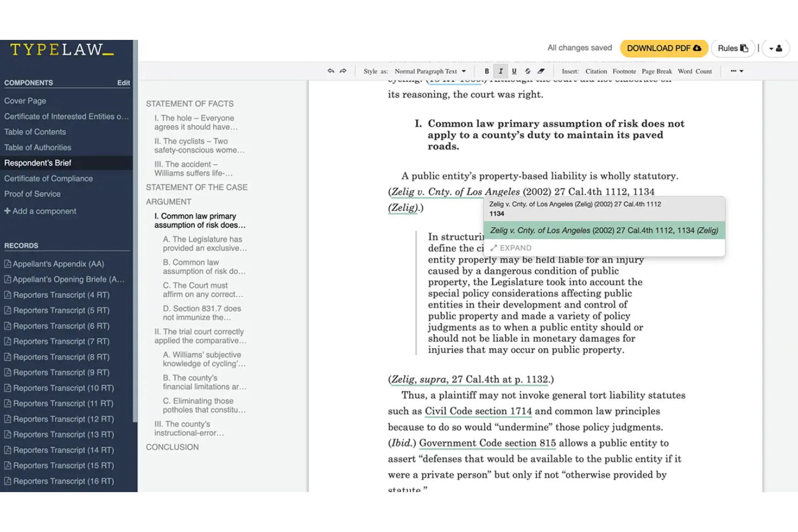
Task: Open Reporters Transcript (10 RT) record
Action: coord(59,388)
